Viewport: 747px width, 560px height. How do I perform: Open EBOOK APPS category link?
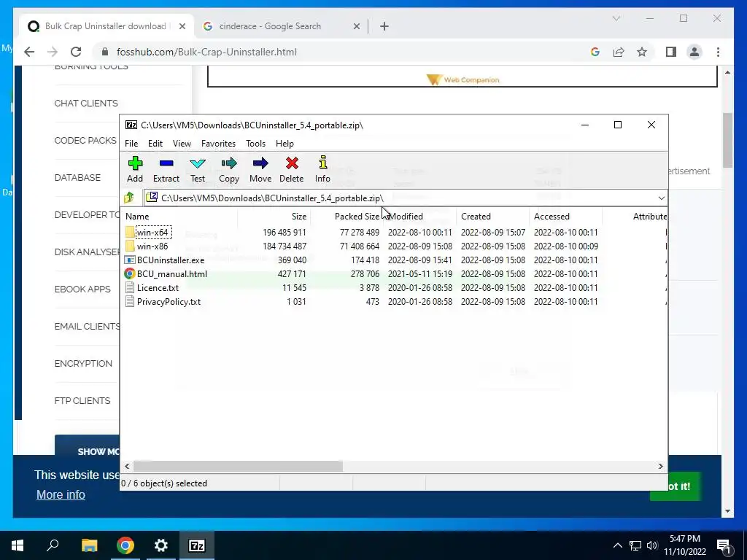82,289
